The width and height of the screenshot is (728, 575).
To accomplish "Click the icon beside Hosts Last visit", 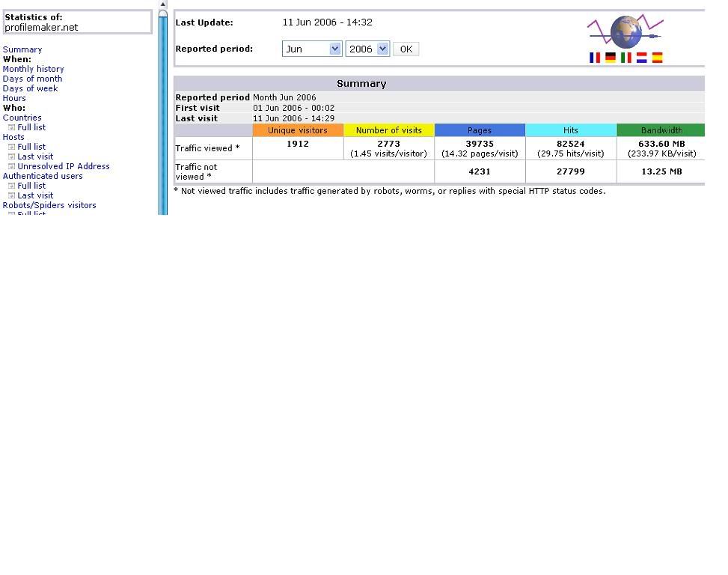I will [x=12, y=156].
